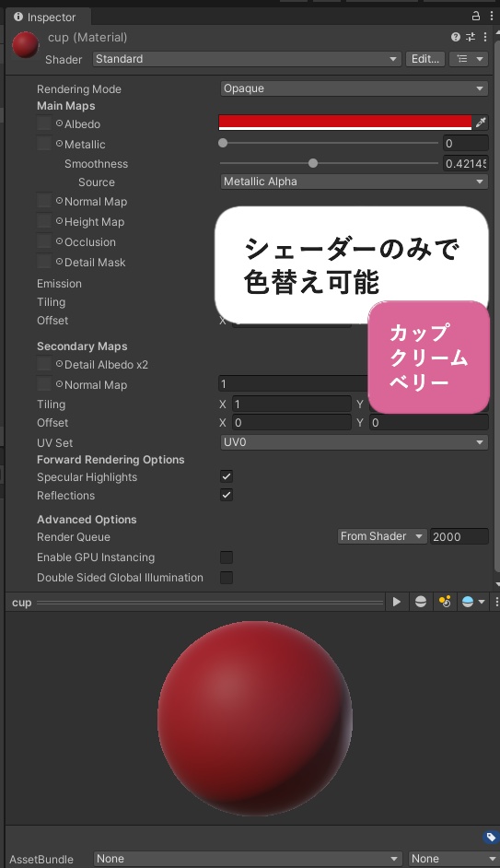Select Detail Mask texture picker circle
This screenshot has width=500, height=868.
pyautogui.click(x=59, y=262)
